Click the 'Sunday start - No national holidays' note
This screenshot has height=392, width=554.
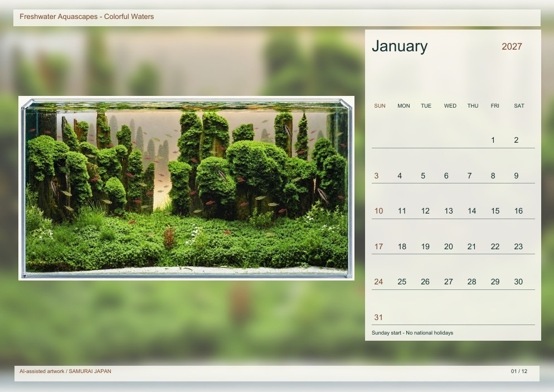(412, 333)
